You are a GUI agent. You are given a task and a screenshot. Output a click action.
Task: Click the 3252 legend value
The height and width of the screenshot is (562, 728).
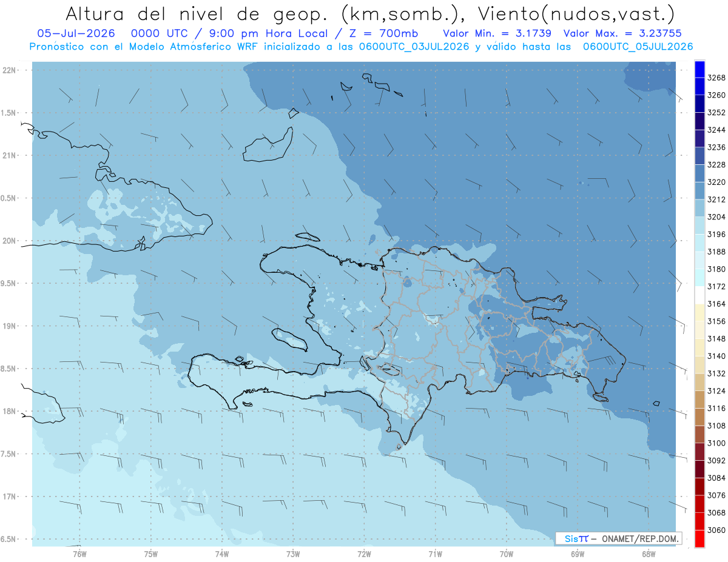click(716, 113)
